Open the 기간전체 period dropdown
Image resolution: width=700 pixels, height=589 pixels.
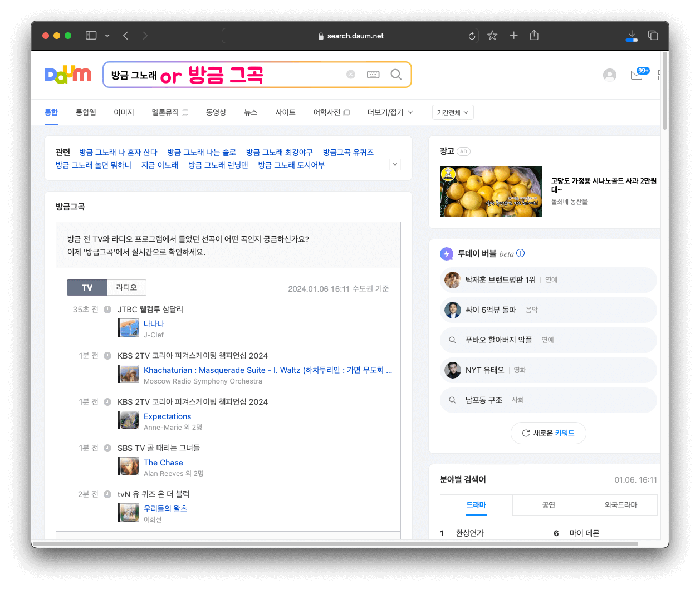pyautogui.click(x=453, y=112)
